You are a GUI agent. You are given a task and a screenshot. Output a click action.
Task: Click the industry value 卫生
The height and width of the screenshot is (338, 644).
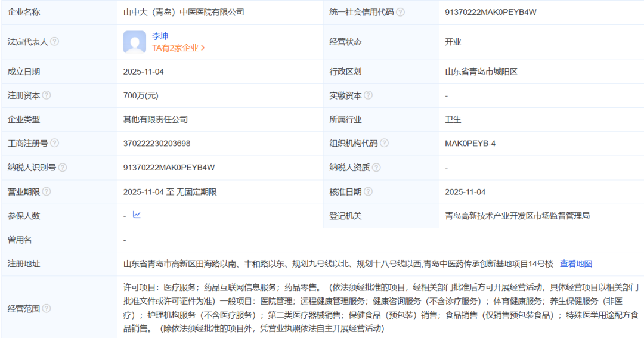coord(453,119)
